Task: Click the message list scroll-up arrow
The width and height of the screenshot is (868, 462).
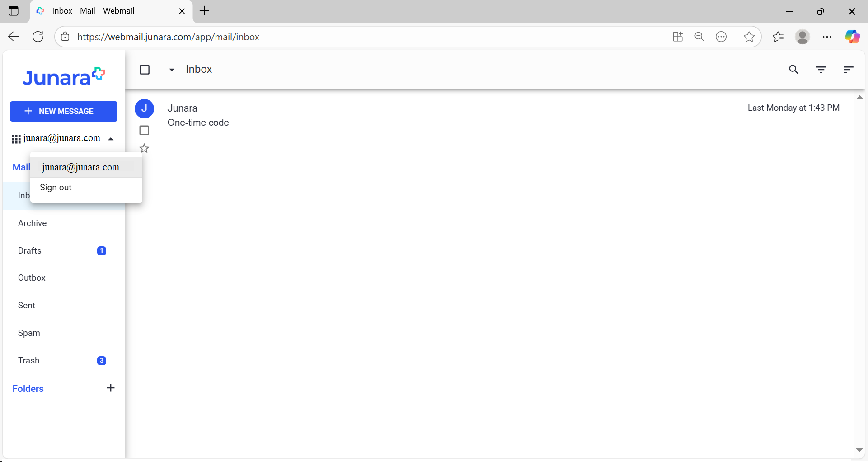Action: pos(859,98)
